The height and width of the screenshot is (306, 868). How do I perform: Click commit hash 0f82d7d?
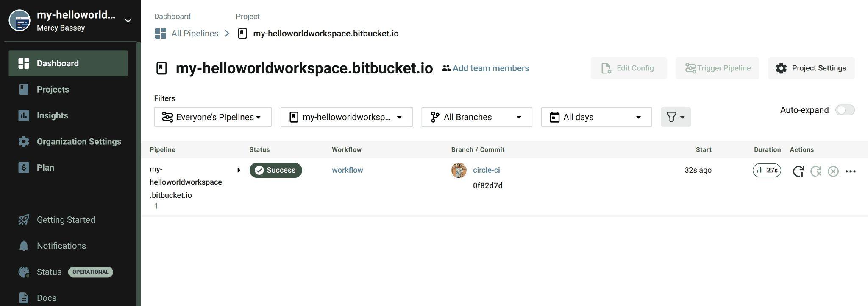click(487, 186)
